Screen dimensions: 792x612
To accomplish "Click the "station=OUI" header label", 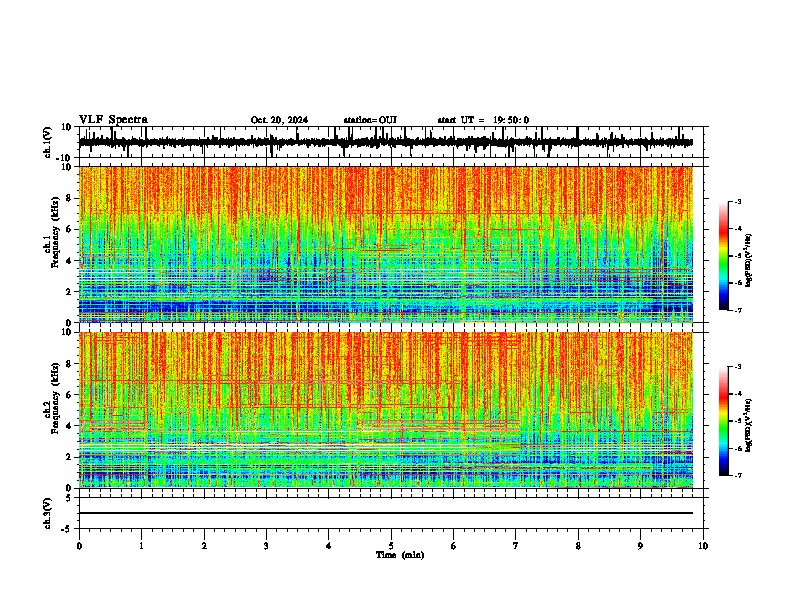I will click(x=370, y=120).
